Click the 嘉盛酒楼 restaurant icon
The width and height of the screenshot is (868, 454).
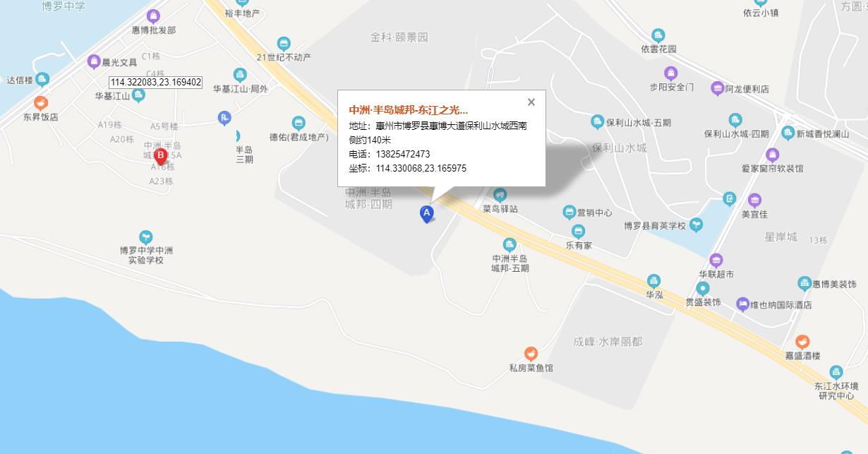coord(802,342)
